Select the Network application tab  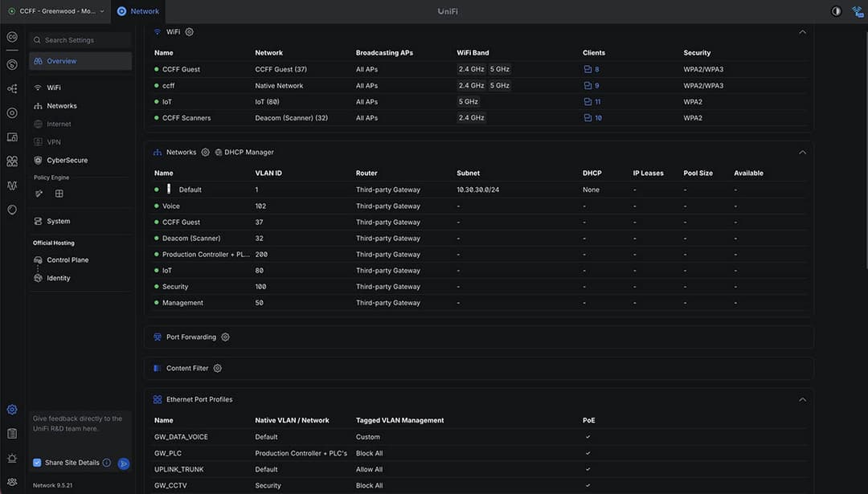(138, 11)
